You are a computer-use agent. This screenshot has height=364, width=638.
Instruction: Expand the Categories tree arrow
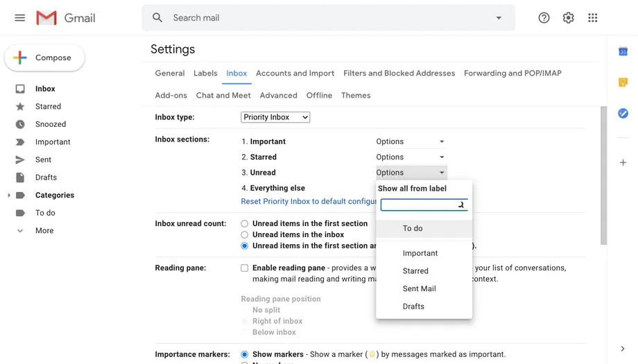[x=9, y=196]
